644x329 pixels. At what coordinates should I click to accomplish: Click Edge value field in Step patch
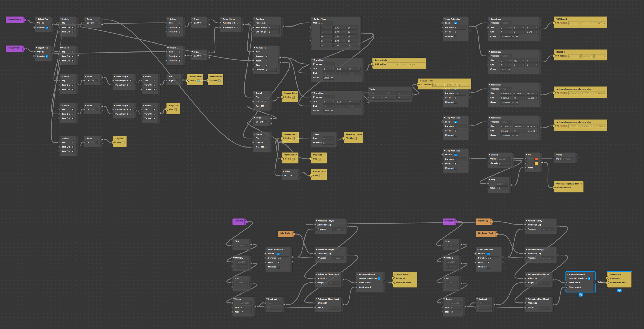coord(502,188)
